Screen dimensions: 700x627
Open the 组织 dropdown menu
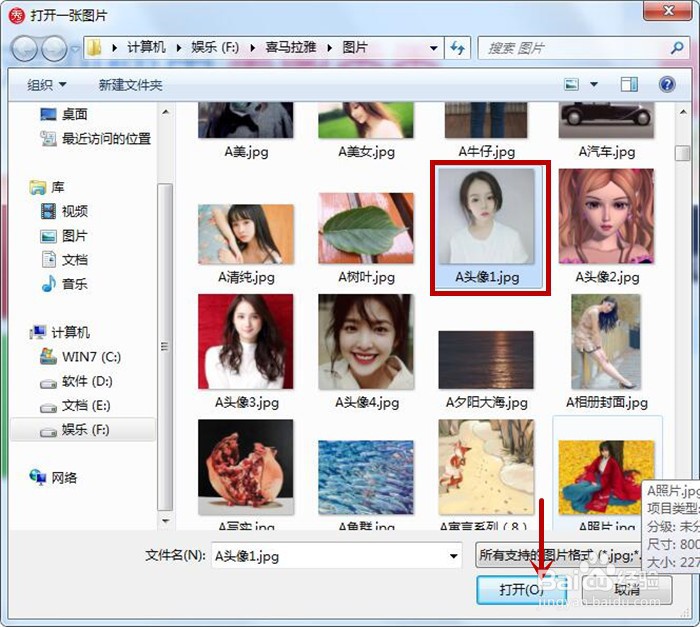46,84
